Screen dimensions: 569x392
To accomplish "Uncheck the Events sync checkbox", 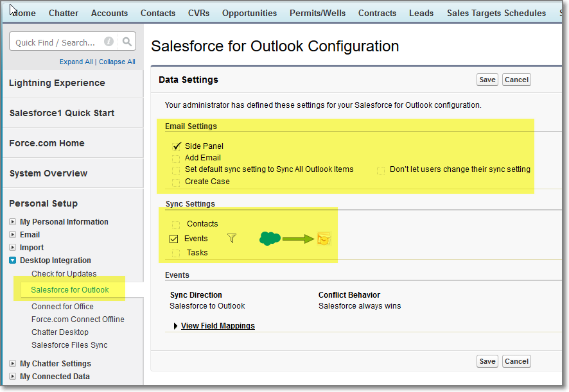I will [x=174, y=239].
